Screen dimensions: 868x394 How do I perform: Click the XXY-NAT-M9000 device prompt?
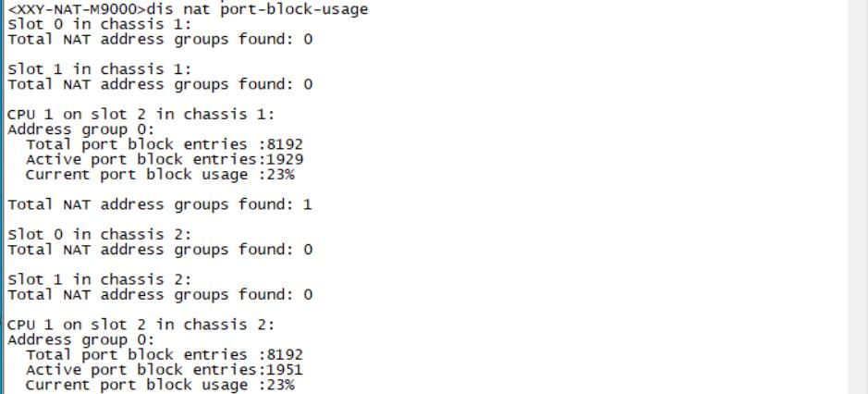tap(70, 9)
